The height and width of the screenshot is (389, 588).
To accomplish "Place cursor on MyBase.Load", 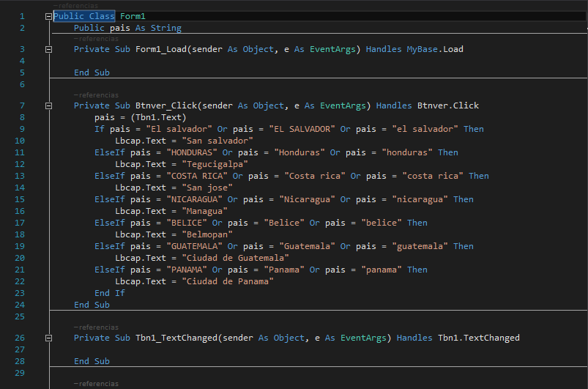I will click(x=435, y=50).
